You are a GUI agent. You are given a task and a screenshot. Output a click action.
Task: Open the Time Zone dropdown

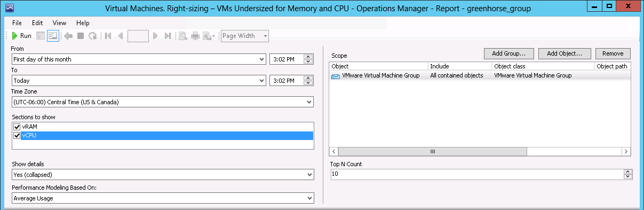point(310,102)
